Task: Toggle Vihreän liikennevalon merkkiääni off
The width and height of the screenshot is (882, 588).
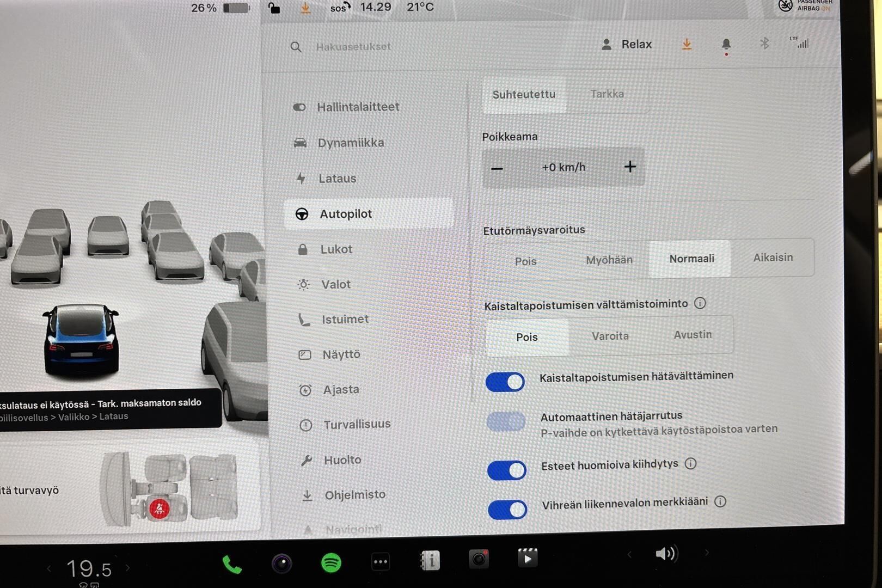Action: pos(507,510)
